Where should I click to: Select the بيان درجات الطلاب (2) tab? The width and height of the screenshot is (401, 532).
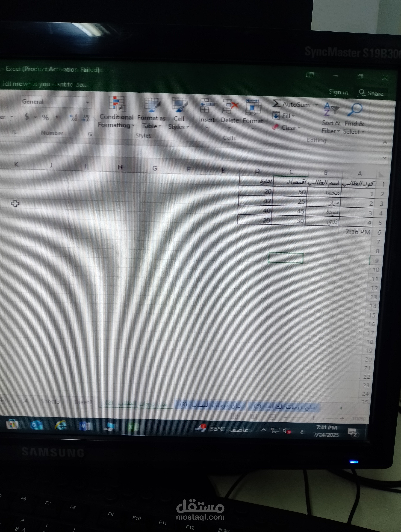(136, 403)
